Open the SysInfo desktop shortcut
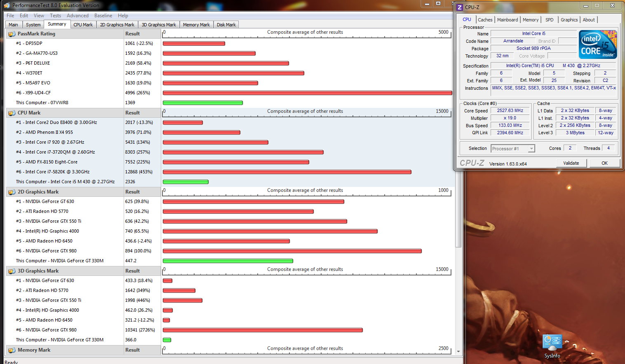Screen dimensions: 625x364 tap(552, 346)
